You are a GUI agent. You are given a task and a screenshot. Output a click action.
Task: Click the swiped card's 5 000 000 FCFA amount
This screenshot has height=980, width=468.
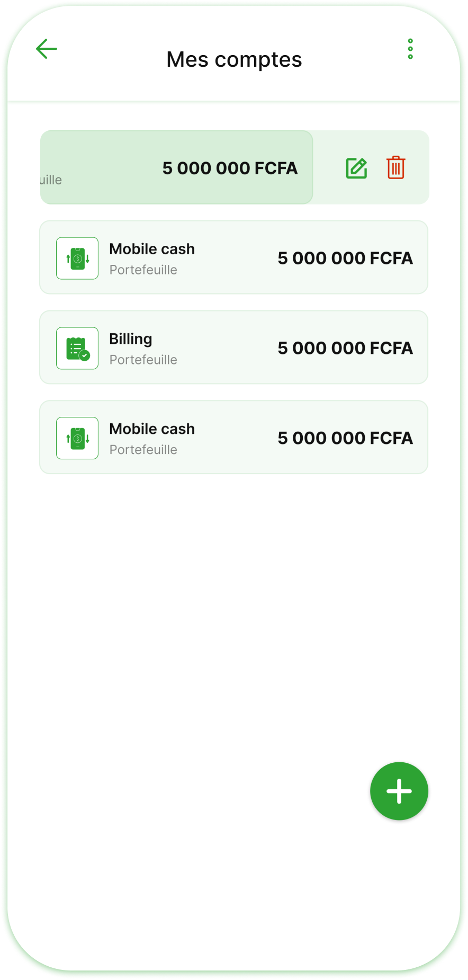pyautogui.click(x=230, y=168)
